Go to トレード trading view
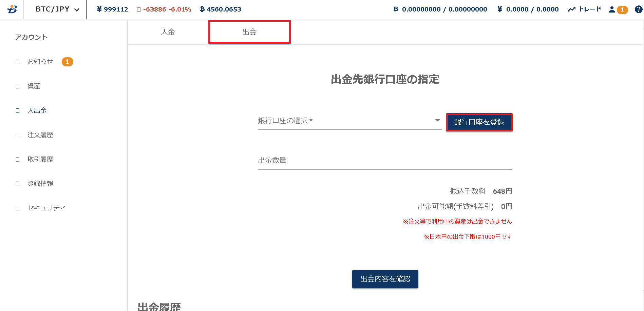 (584, 9)
